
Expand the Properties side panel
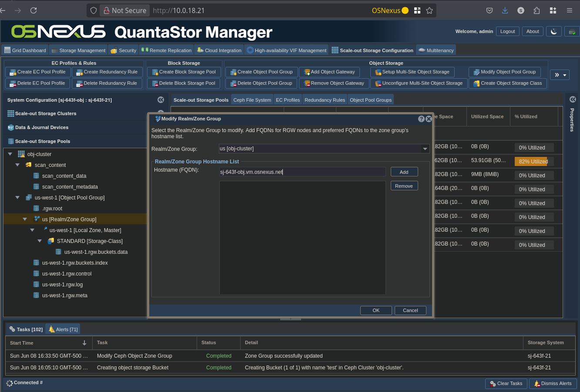click(572, 100)
